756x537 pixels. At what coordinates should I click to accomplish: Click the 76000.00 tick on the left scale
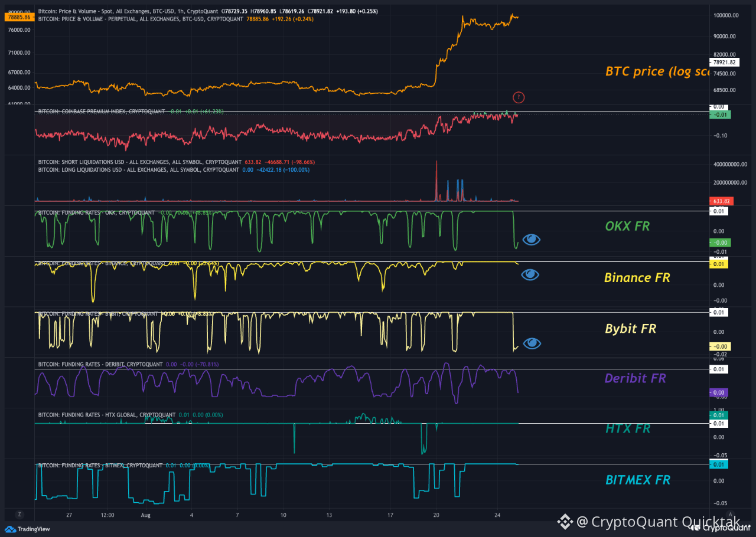pos(19,30)
